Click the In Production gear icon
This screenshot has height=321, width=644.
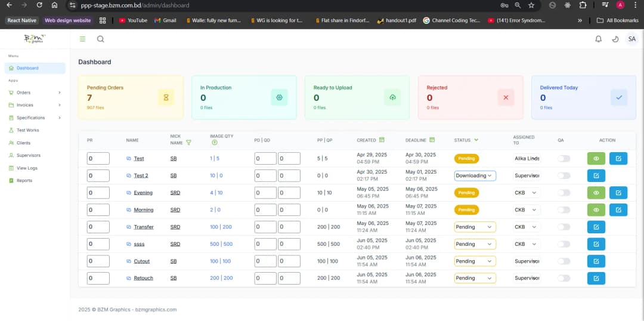(x=279, y=97)
